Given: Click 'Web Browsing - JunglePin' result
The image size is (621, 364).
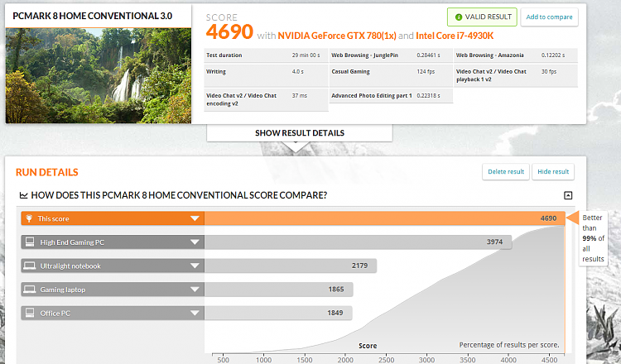Looking at the screenshot, I should tap(391, 55).
